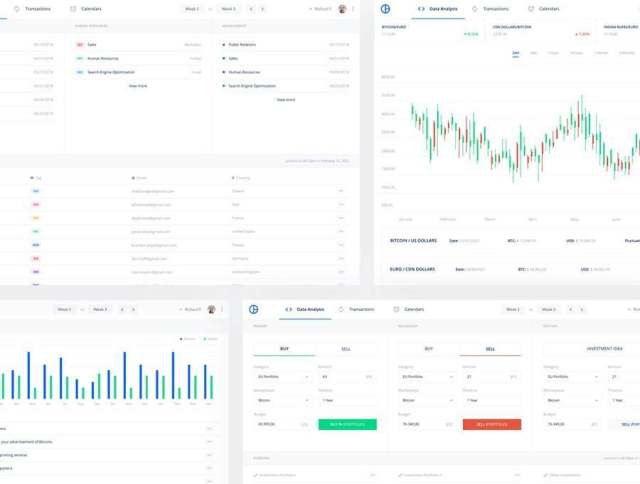Click View more under the Search Engine Optimization tag list

(138, 86)
